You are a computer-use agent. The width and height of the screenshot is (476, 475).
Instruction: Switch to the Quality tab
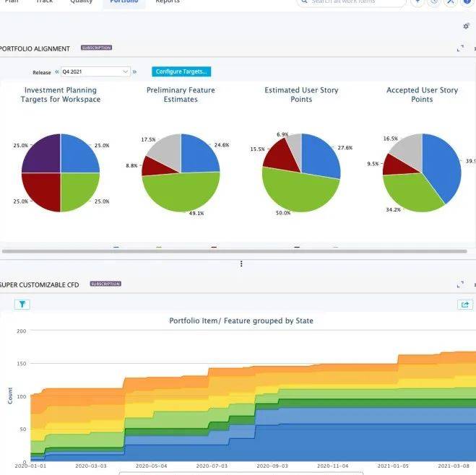(81, 2)
